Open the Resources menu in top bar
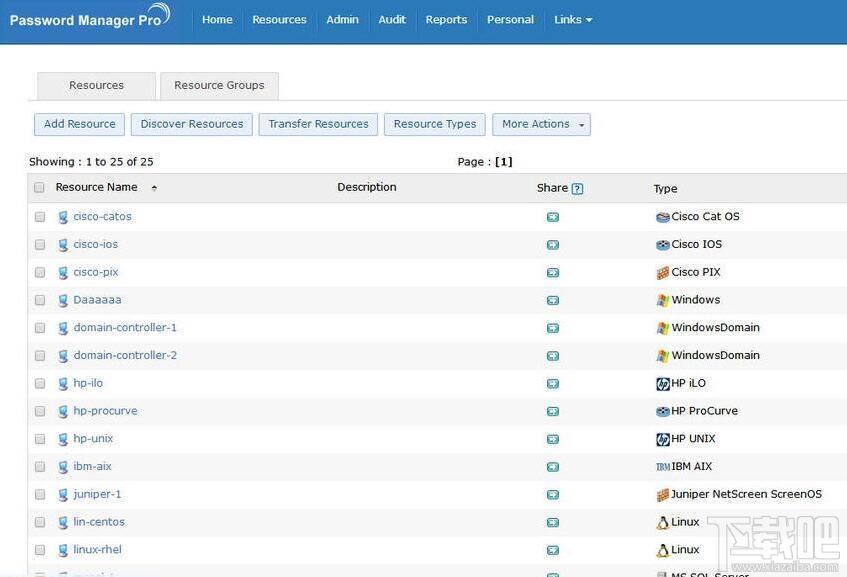This screenshot has height=577, width=847. (x=279, y=20)
